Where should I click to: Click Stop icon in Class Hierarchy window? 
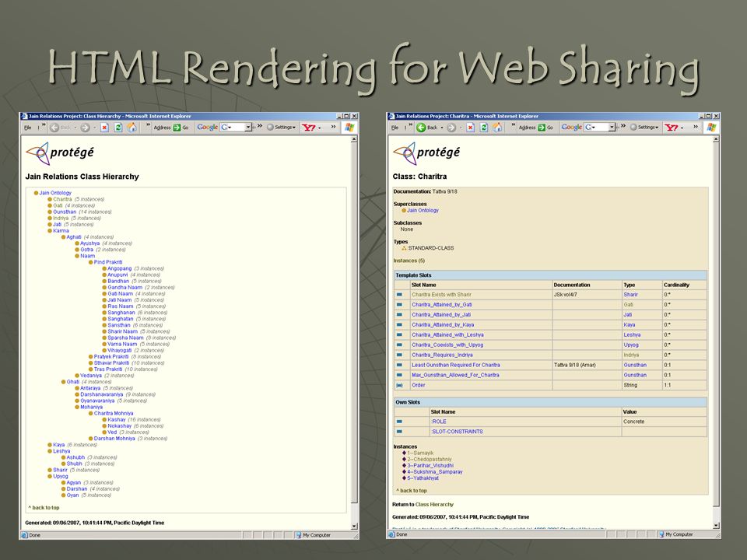(105, 128)
